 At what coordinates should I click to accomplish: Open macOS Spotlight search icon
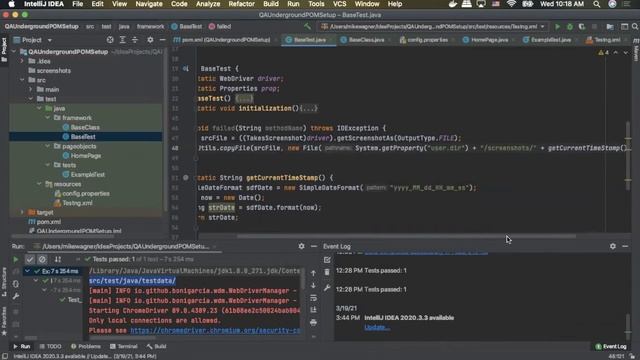(x=596, y=4)
